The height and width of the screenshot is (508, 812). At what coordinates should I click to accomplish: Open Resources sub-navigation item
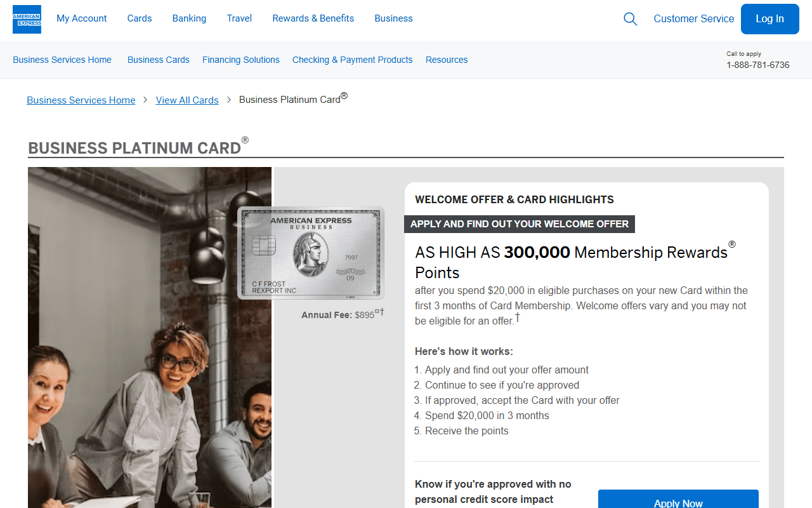click(447, 60)
